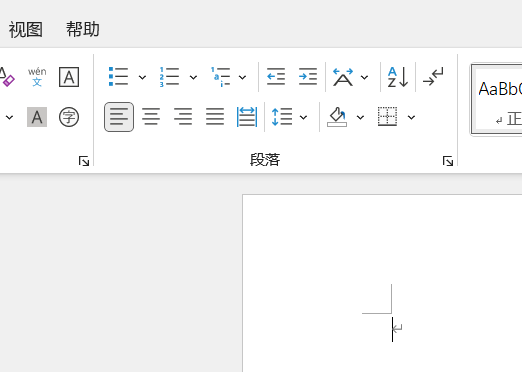522x372 pixels.
Task: Open the line spacing dropdown arrow
Action: 303,117
